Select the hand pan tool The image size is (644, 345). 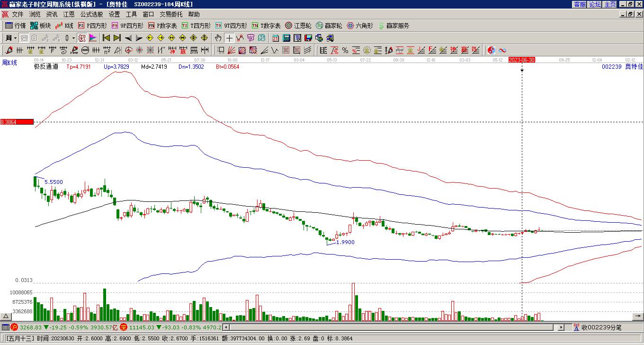point(218,38)
